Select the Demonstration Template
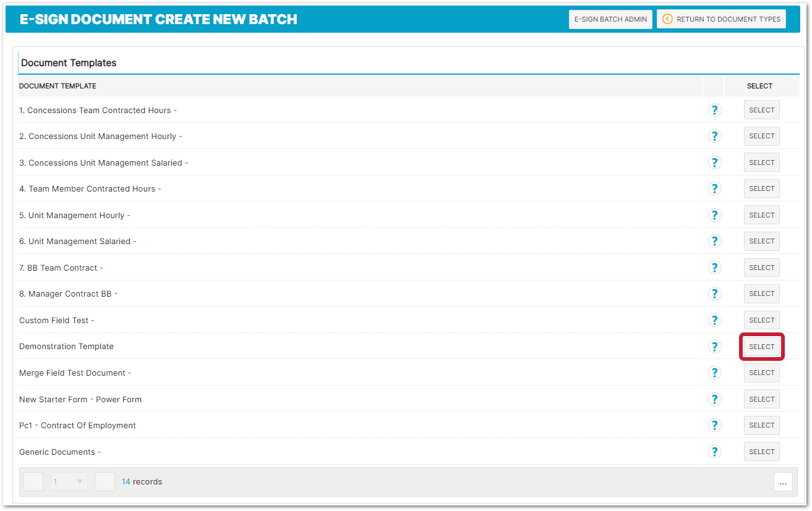 point(761,347)
